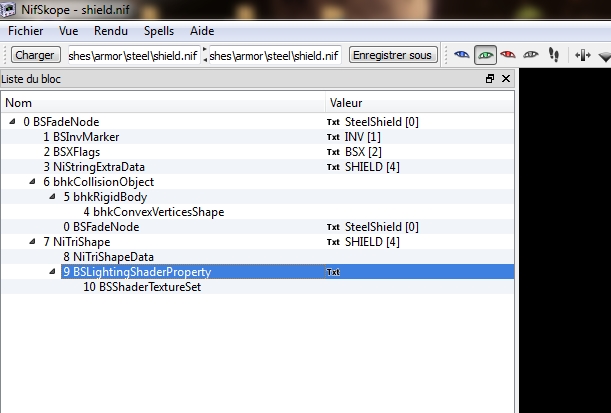
Task: Click Txt icon in BSLightingShaderProperty row
Action: pos(333,272)
